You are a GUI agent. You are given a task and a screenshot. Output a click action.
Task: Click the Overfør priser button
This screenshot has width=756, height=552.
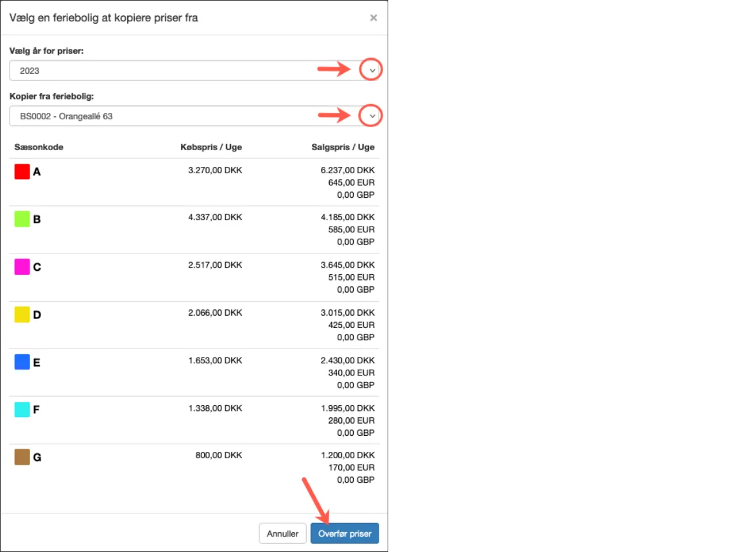click(345, 533)
